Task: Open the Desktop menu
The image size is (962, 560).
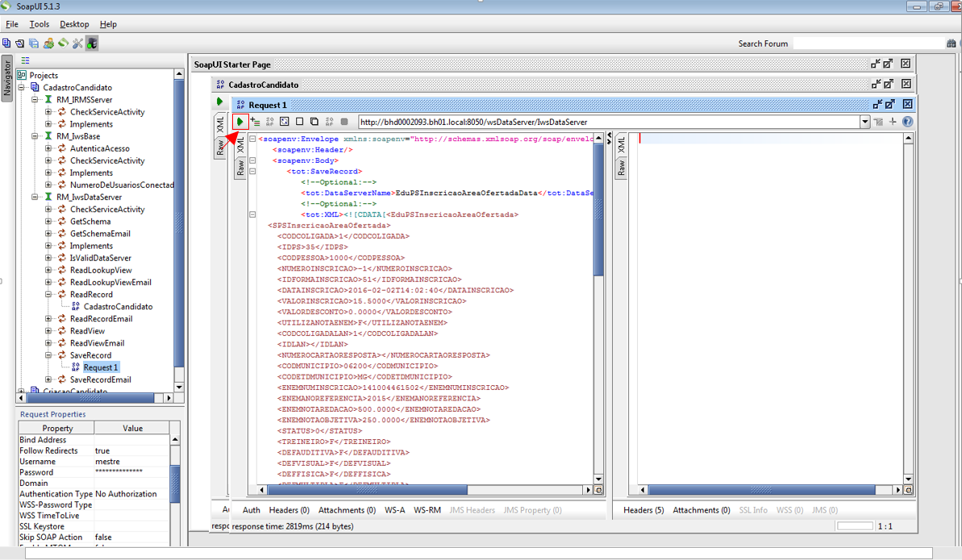Action: (74, 24)
